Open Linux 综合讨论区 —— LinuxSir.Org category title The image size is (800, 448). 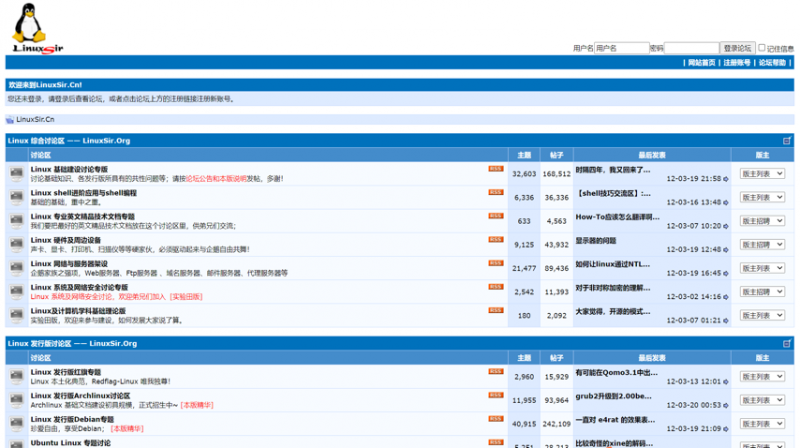pos(69,141)
